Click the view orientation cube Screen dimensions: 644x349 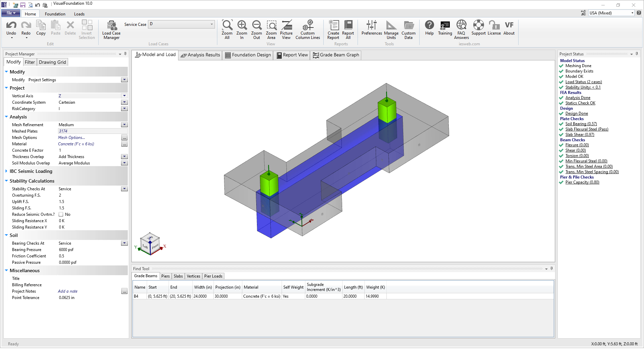coord(150,244)
